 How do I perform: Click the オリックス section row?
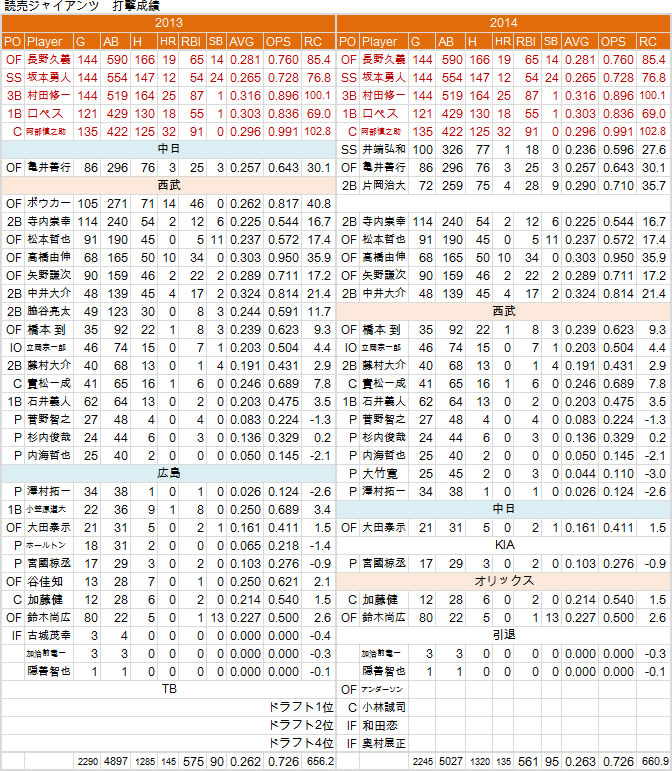point(504,582)
